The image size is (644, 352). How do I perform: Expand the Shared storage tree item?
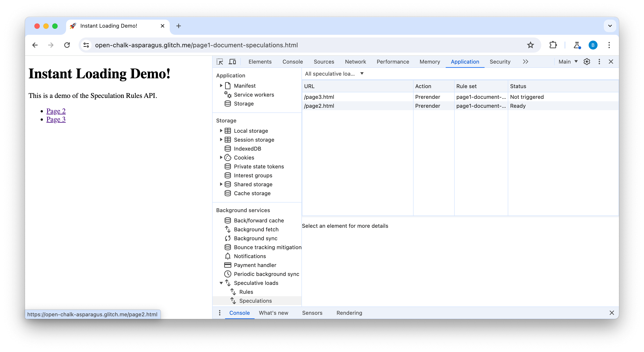pos(221,184)
